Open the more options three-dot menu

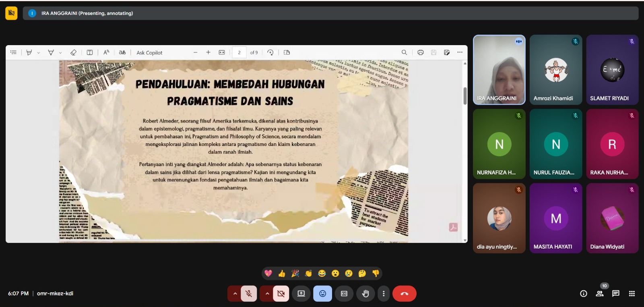click(384, 294)
